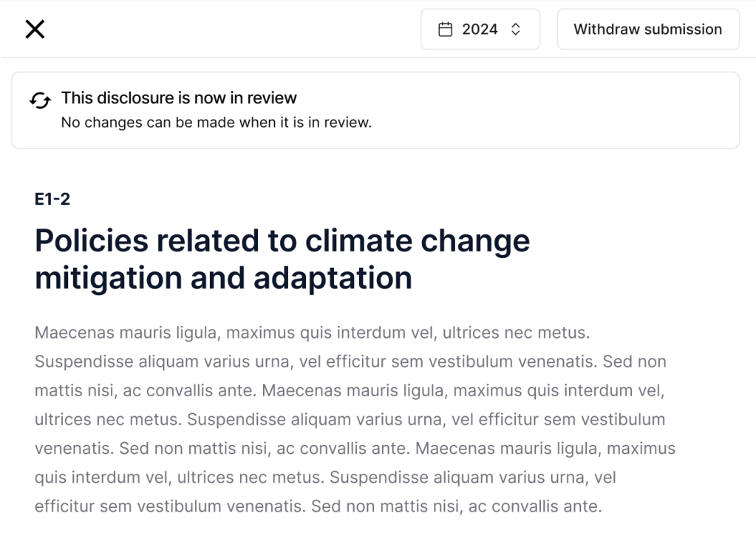Screen dimensions: 756x533
Task: Click the line starting "Suspendisse aliquam varius urna"
Action: pyautogui.click(x=350, y=361)
